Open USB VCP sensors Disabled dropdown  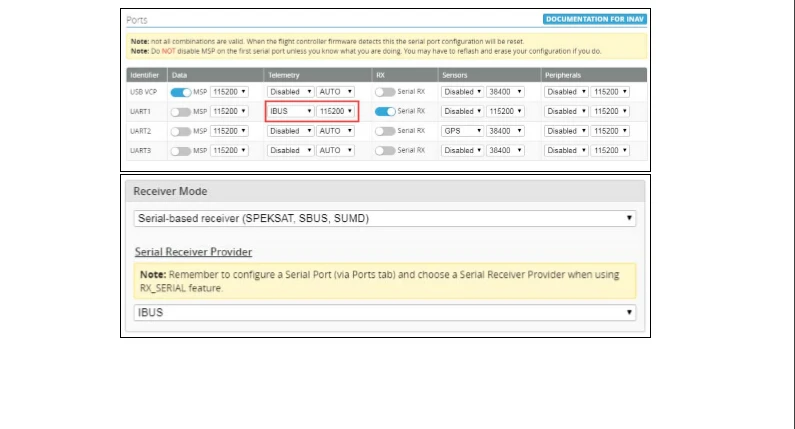pos(462,92)
